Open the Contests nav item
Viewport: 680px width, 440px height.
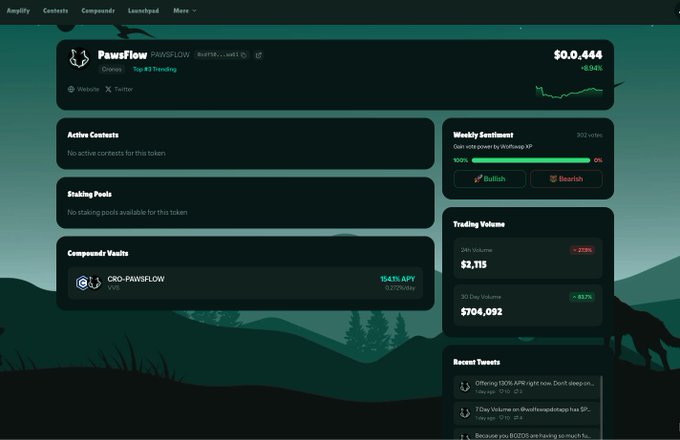coord(56,11)
